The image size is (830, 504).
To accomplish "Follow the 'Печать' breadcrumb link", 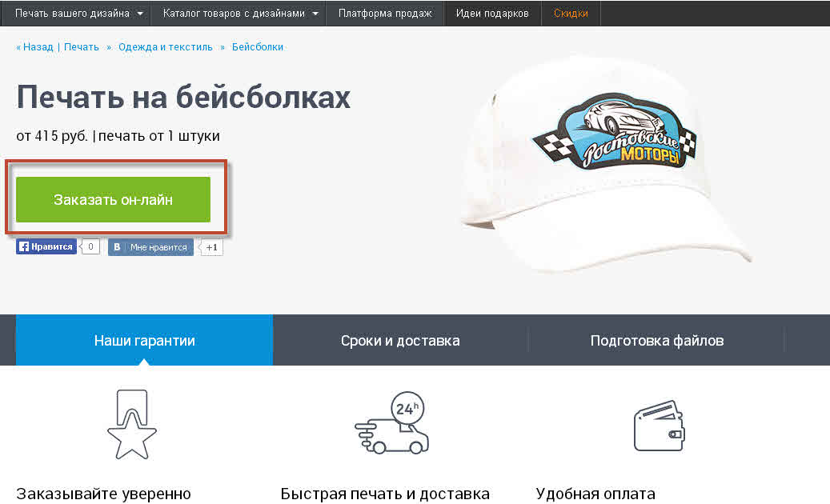I will point(82,47).
